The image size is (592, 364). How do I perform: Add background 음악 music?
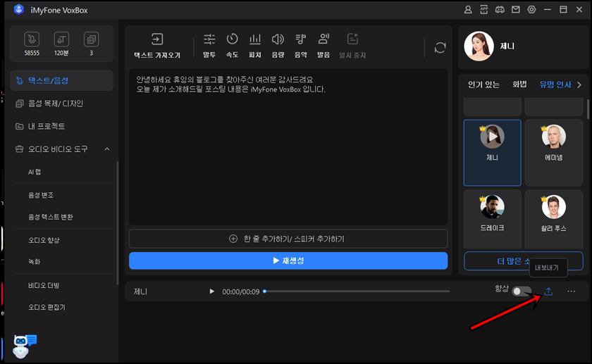(300, 45)
